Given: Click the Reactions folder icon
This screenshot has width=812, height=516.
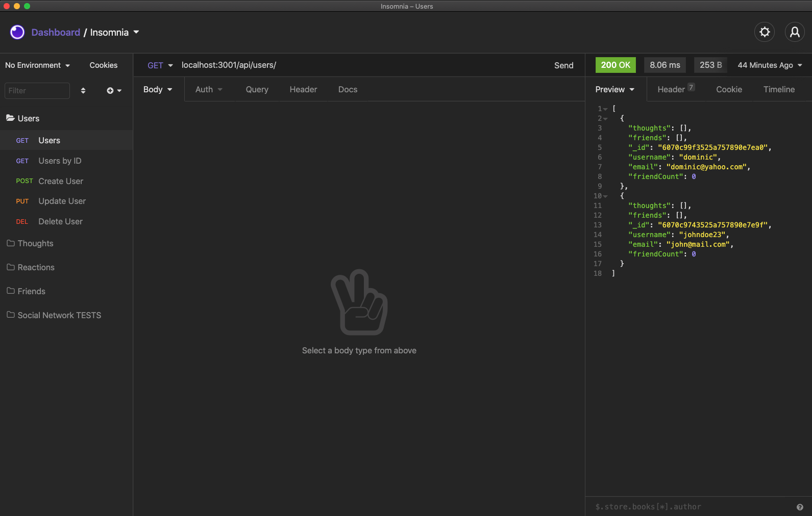Looking at the screenshot, I should point(10,267).
